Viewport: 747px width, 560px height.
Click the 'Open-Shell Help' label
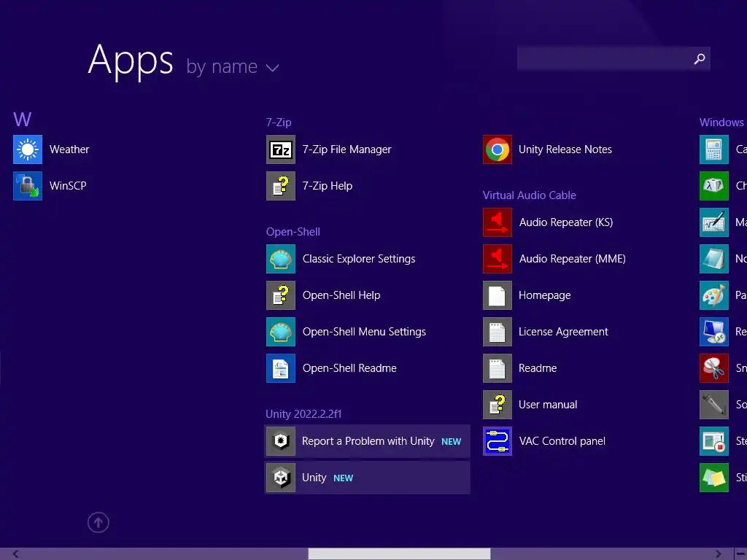pyautogui.click(x=341, y=295)
